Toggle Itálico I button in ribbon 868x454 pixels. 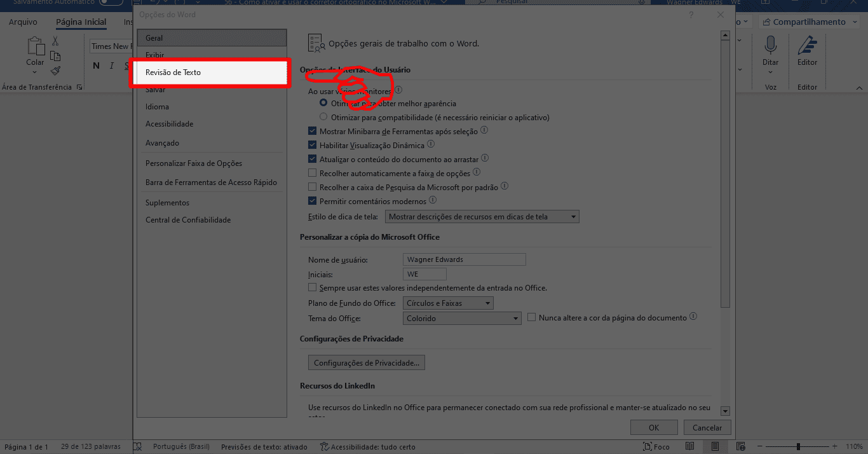click(x=112, y=65)
